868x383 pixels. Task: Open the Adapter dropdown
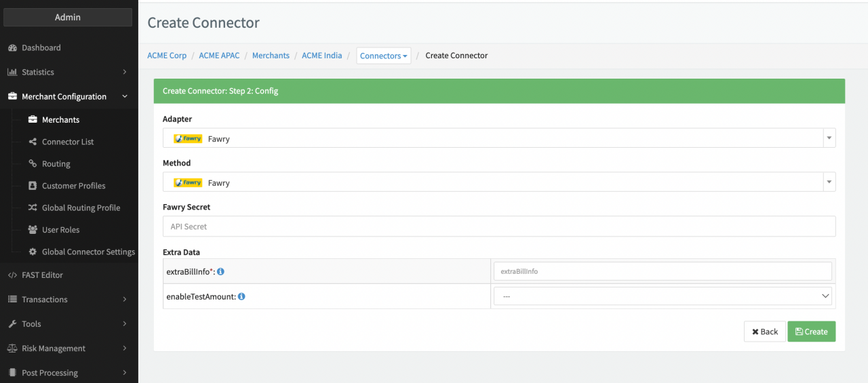[x=498, y=138]
